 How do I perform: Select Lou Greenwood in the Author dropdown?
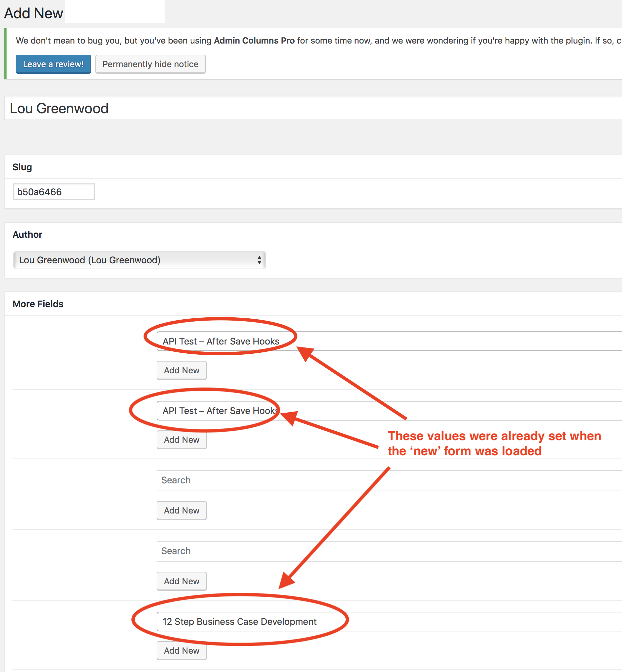point(139,260)
